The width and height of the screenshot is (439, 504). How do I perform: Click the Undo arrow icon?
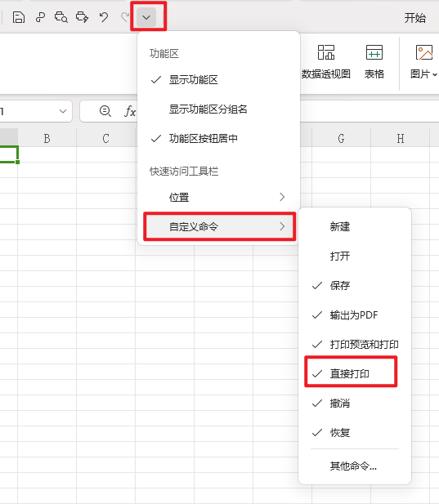[104, 17]
